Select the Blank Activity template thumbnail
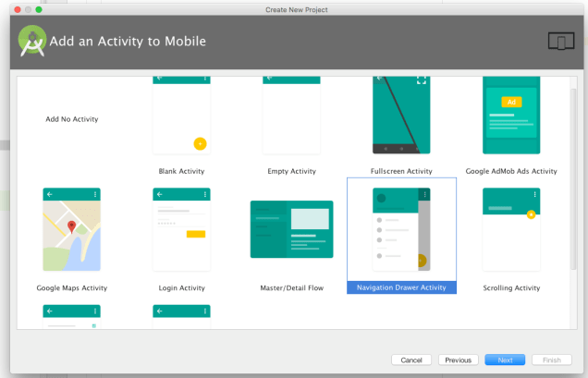Image resolution: width=588 pixels, height=378 pixels. pos(181,116)
